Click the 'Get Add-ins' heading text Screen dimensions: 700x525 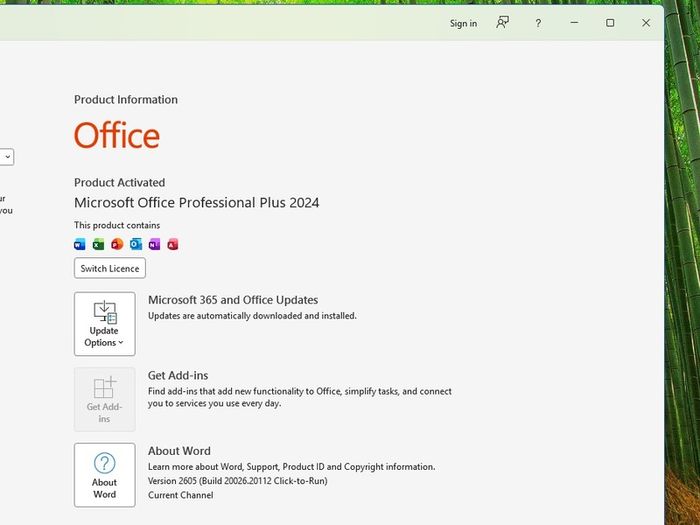178,375
